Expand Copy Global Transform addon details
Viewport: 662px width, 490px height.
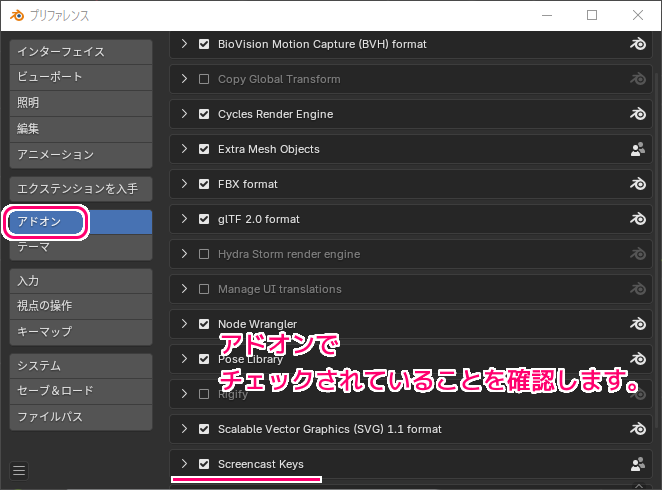pyautogui.click(x=184, y=79)
